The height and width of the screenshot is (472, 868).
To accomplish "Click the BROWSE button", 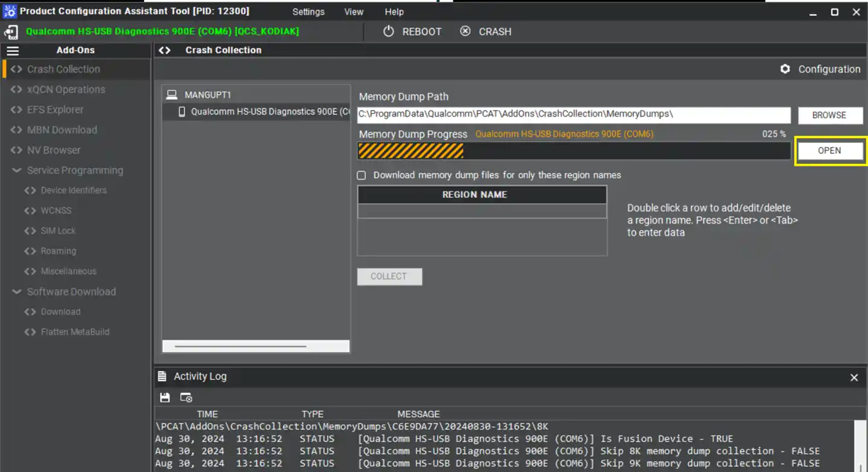I will [829, 115].
